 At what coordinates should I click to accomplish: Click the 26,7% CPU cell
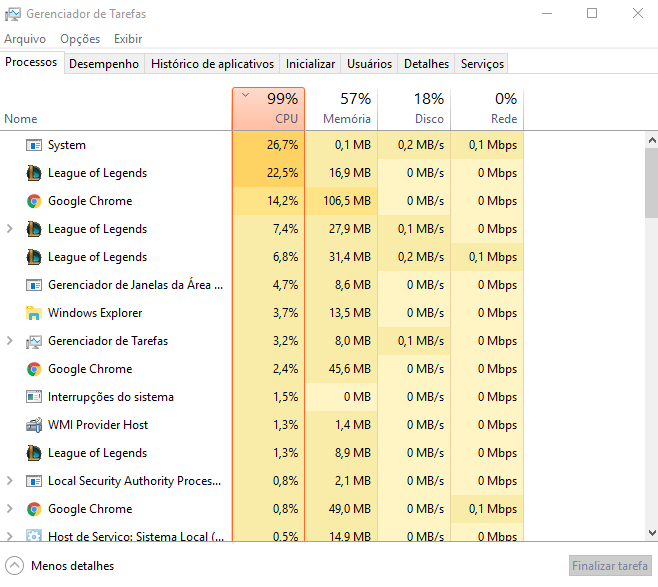click(269, 145)
